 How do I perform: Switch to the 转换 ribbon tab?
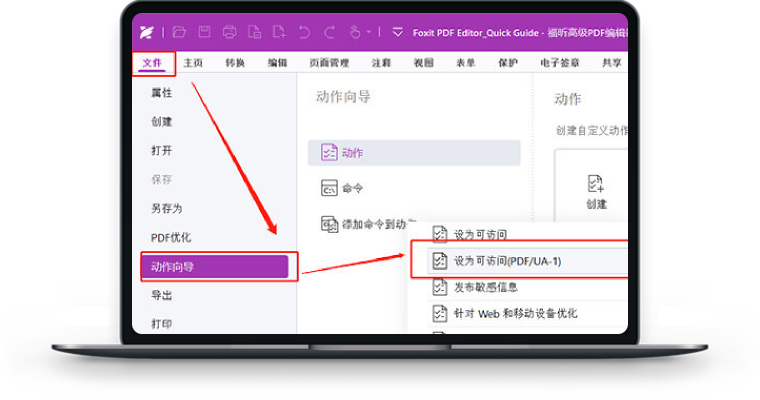tap(235, 63)
